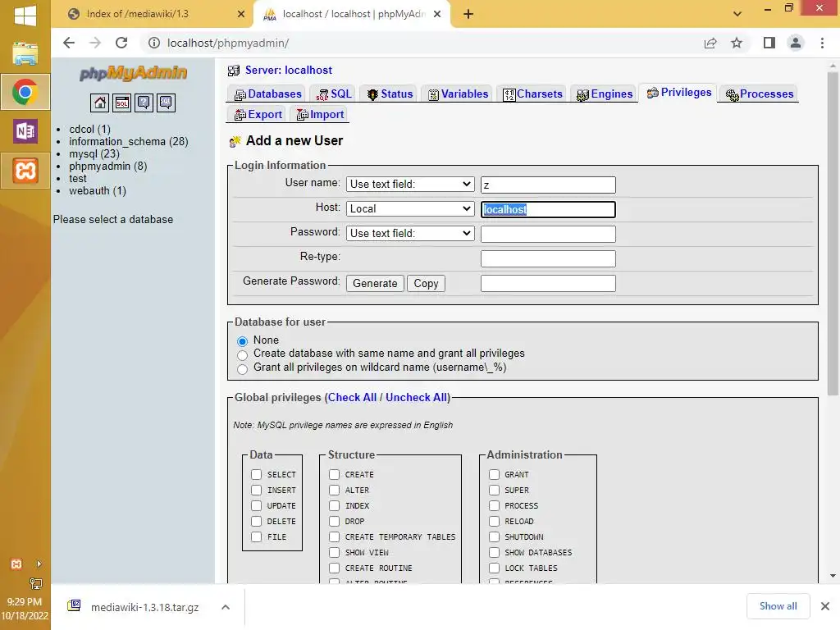
Task: Enable the SHUTDOWN privilege checkbox
Action: pos(494,536)
